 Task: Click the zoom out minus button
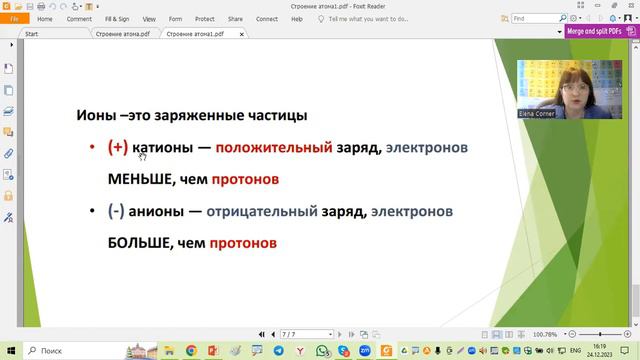[572, 334]
